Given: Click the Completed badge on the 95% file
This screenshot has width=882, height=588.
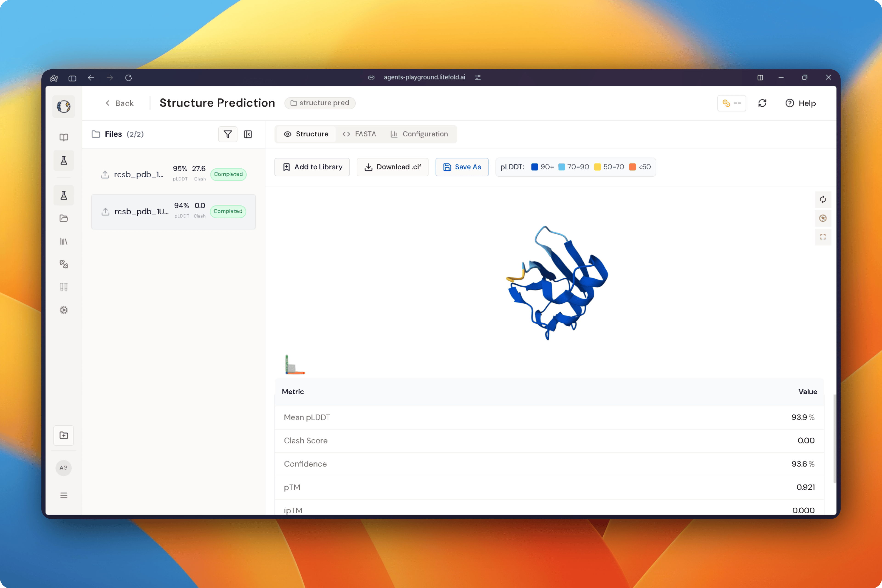Looking at the screenshot, I should click(228, 174).
